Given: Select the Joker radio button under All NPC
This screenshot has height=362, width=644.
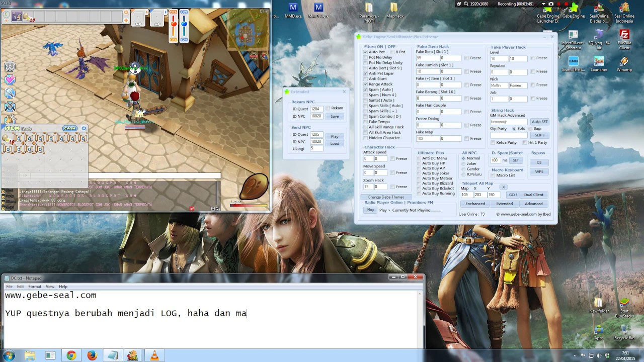Looking at the screenshot, I should pyautogui.click(x=463, y=163).
